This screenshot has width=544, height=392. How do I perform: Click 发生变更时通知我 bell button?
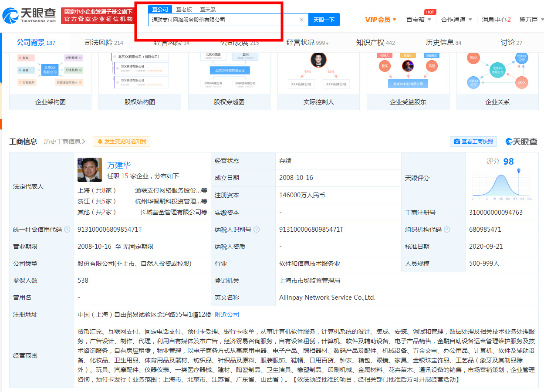point(122,142)
